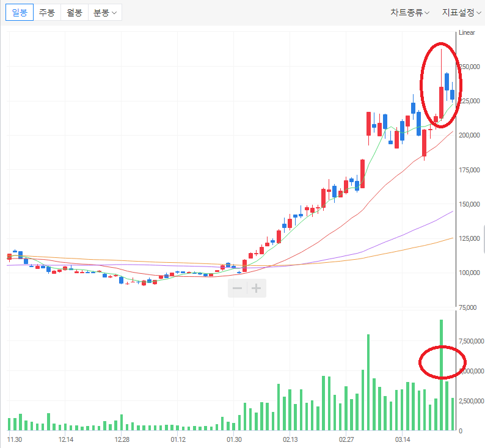This screenshot has height=448, width=485.
Task: Open the 지표설정 indicator settings dropdown
Action: click(462, 12)
